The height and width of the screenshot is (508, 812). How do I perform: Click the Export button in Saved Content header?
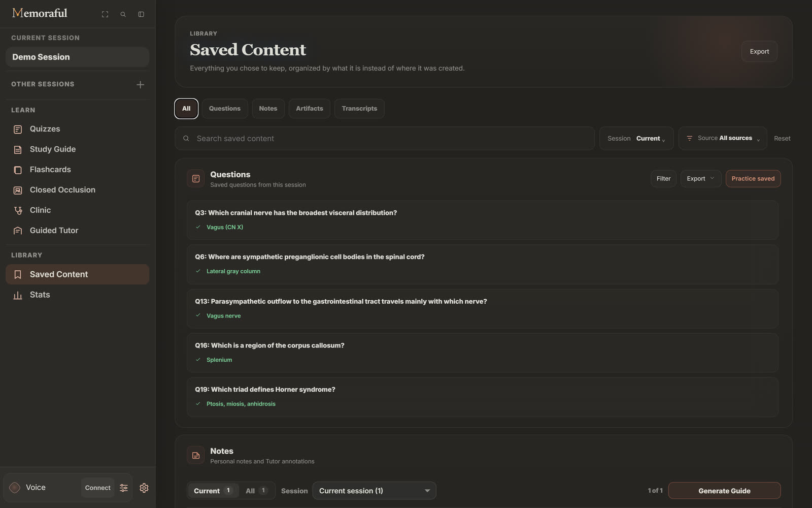pyautogui.click(x=759, y=51)
